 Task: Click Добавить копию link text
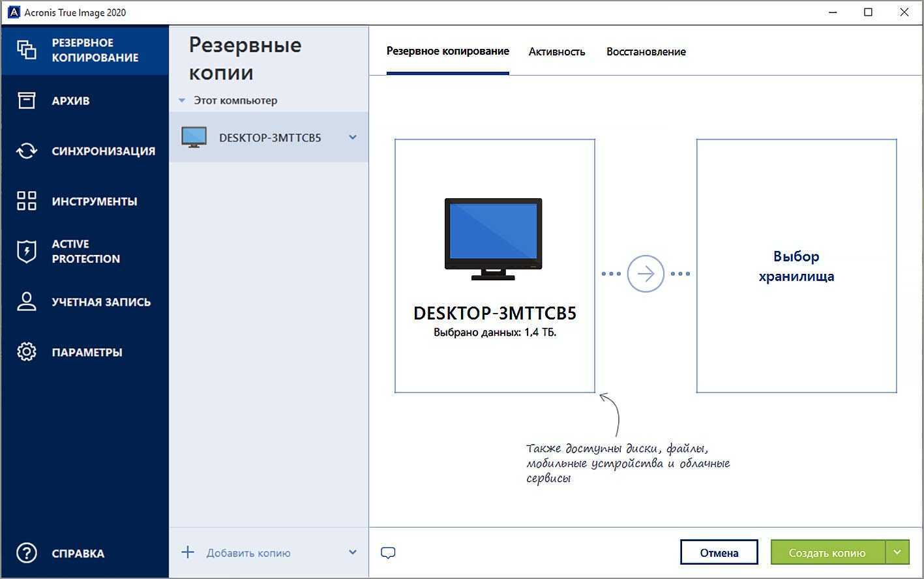[248, 553]
